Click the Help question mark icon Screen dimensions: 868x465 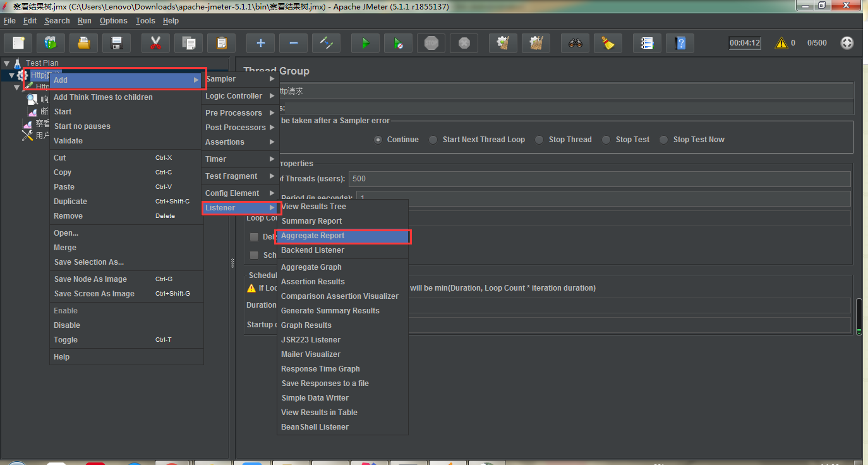pos(680,43)
